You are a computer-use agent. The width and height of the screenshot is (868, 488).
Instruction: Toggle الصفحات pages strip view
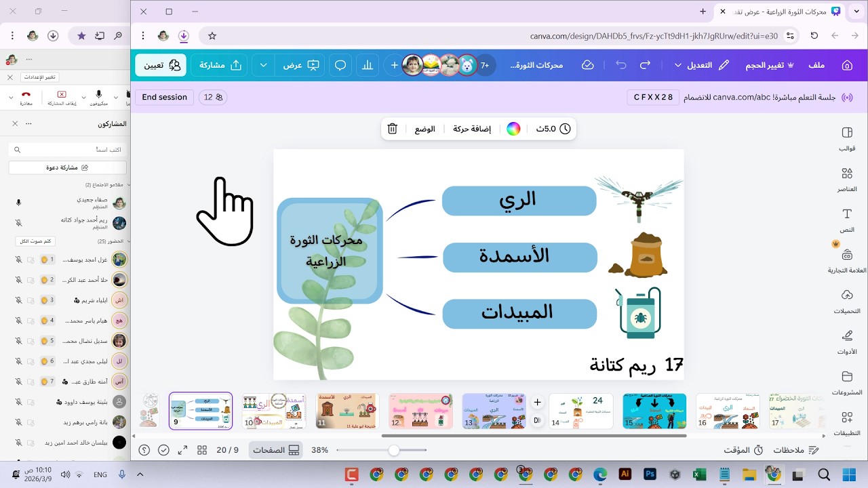click(x=277, y=450)
